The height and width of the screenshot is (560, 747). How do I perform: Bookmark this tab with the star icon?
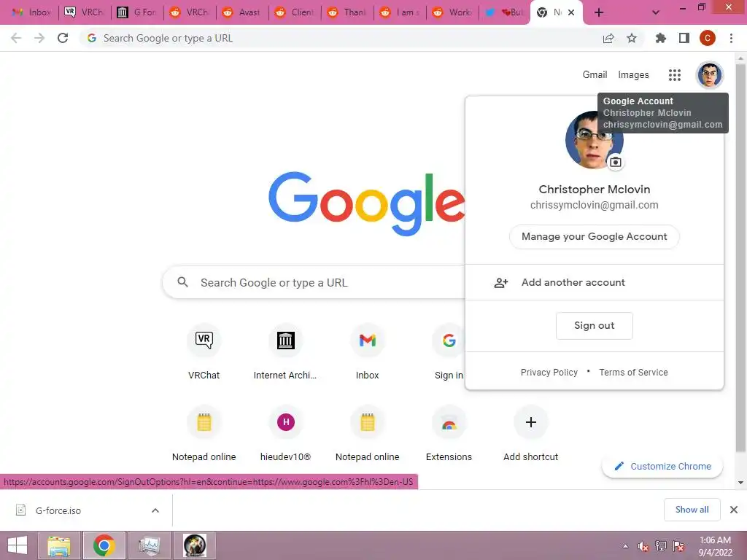(632, 38)
